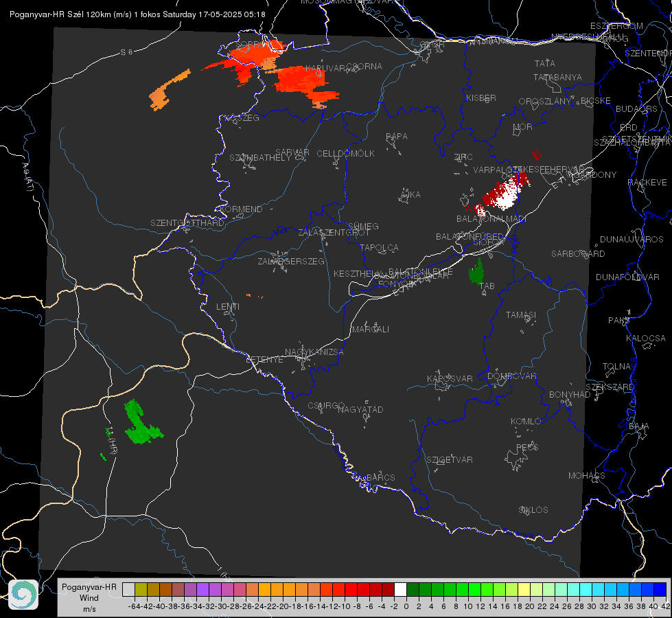The image size is (672, 618).
Task: Click the ZIRC town label
Action: tap(463, 157)
